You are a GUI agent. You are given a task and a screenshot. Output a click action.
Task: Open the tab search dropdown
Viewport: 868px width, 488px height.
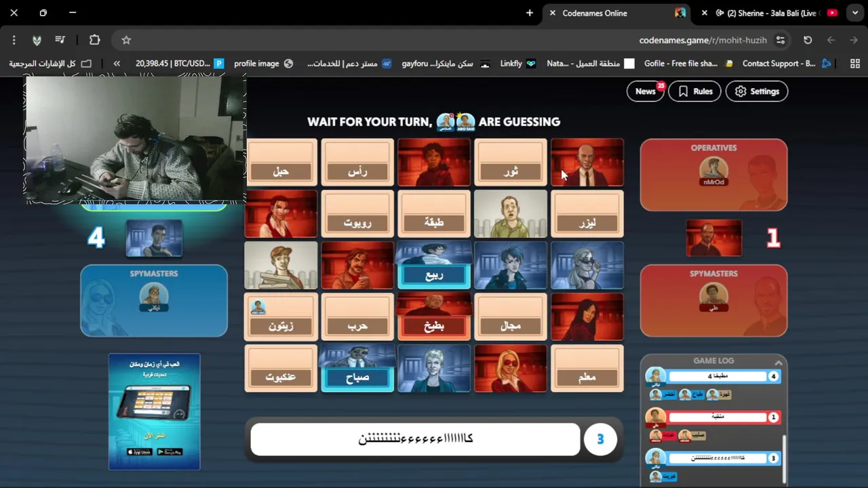(x=856, y=13)
